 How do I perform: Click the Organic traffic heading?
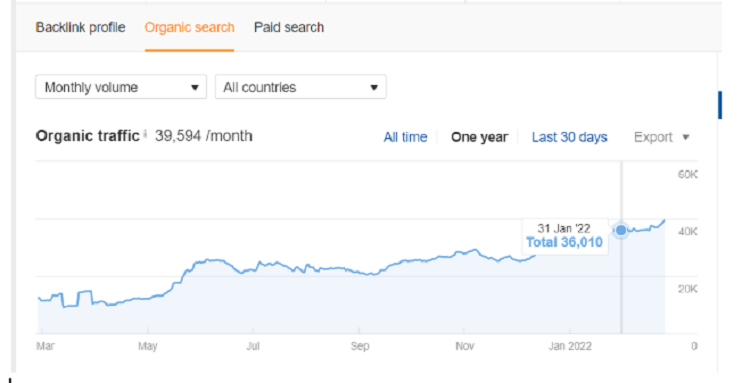(88, 136)
